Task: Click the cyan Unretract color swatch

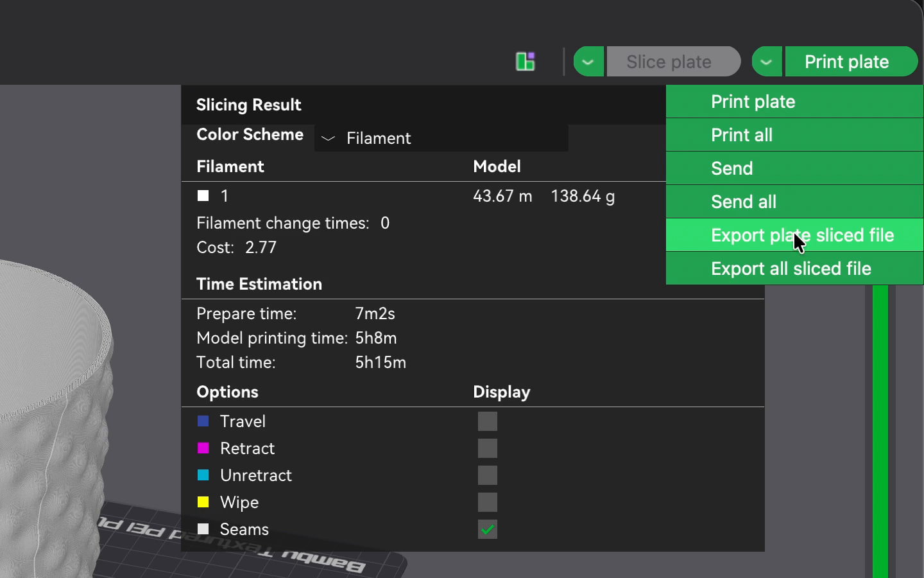Action: (x=203, y=475)
